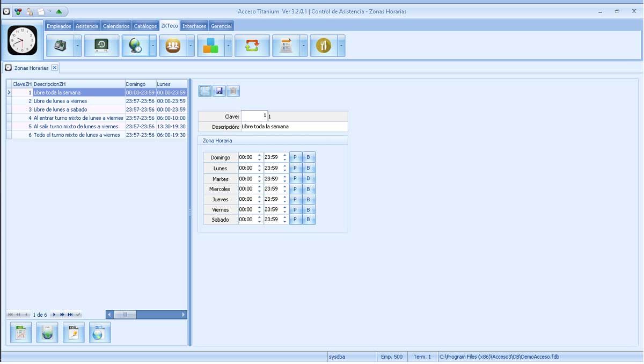644x364 pixels.
Task: Save the time zone with the floppy disk icon
Action: [x=219, y=91]
